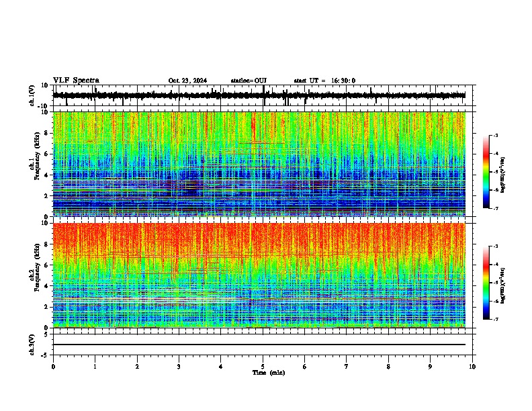Click time axis tick label "2"

coord(137,367)
